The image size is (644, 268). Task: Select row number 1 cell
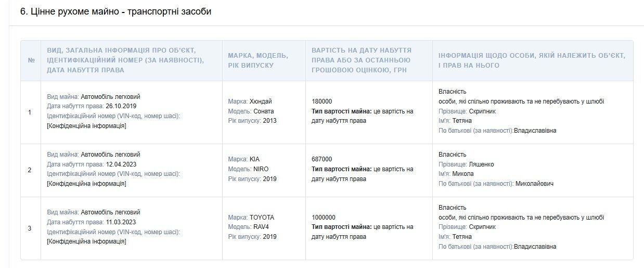tap(30, 112)
